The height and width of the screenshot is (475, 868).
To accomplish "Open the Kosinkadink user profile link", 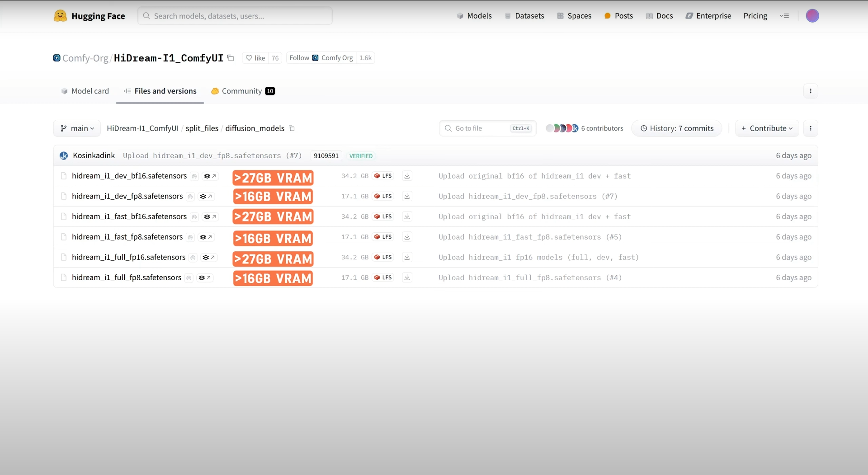I will pos(94,155).
